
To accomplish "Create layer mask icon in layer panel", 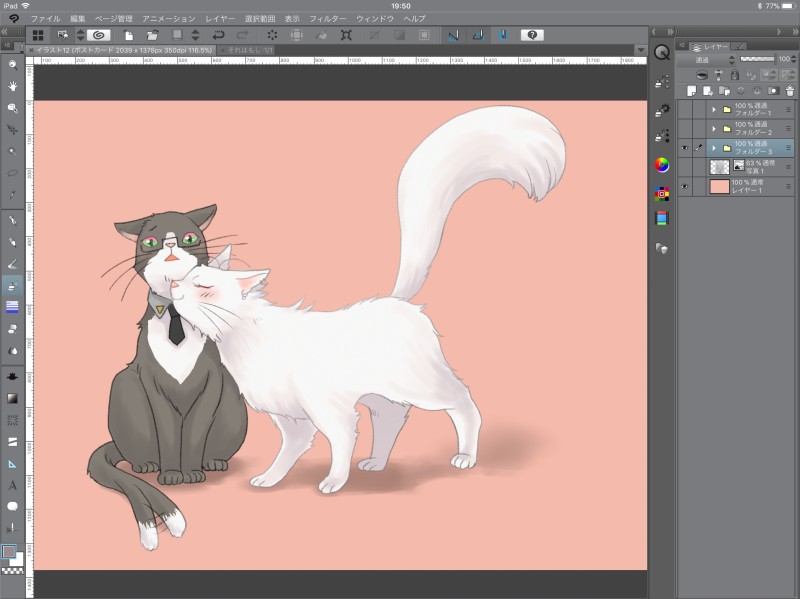I will [773, 91].
